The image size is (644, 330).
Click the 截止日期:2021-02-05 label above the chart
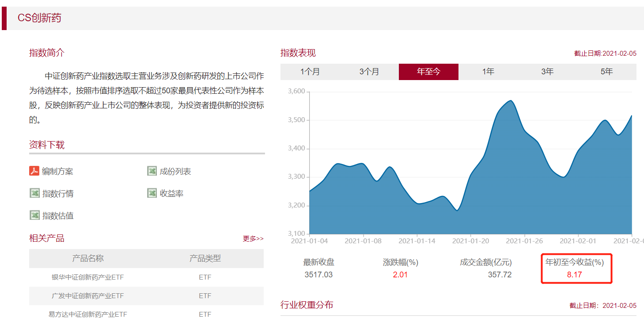[605, 54]
